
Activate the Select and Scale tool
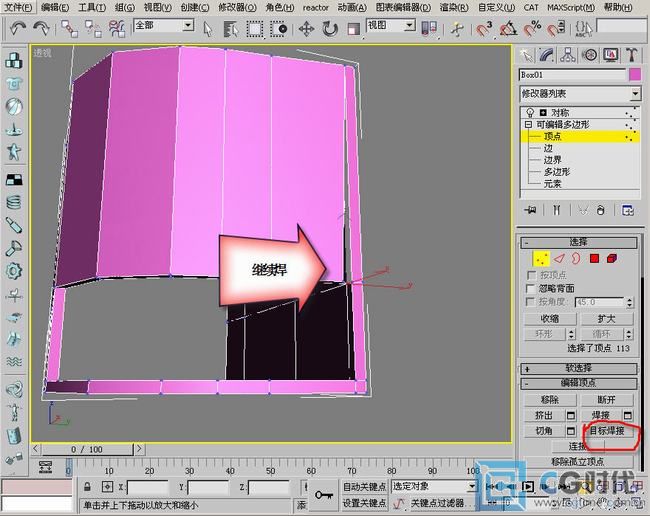coord(354,29)
